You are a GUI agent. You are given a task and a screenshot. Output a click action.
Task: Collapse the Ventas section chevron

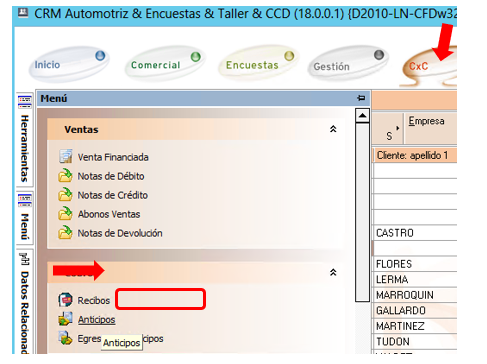coord(333,129)
